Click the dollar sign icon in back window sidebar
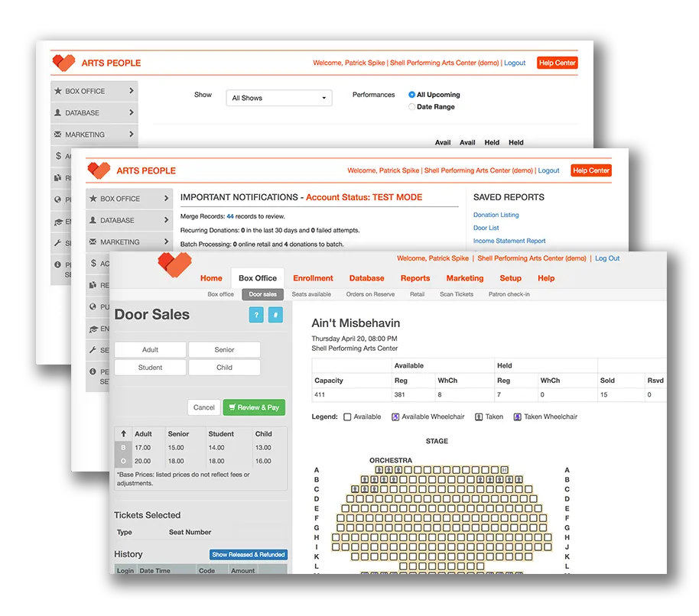Screen dimensions: 699x616 (58, 155)
